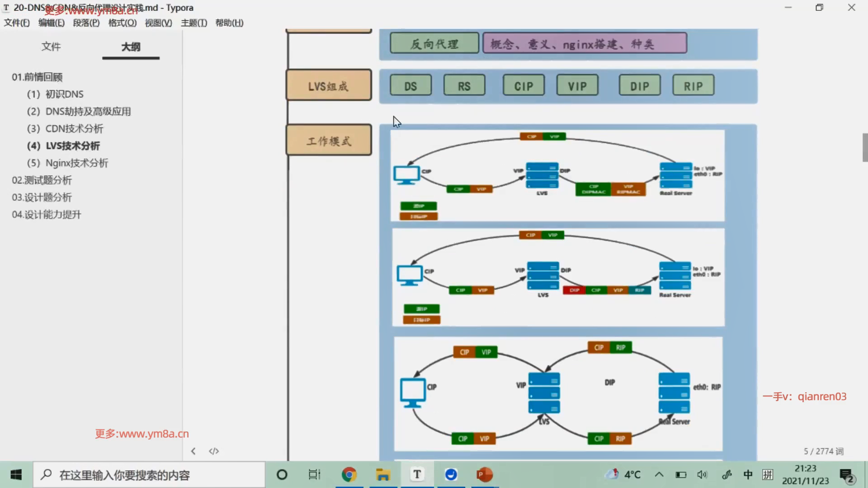This screenshot has height=488, width=868.
Task: Open Windows Task View icon
Action: [314, 474]
